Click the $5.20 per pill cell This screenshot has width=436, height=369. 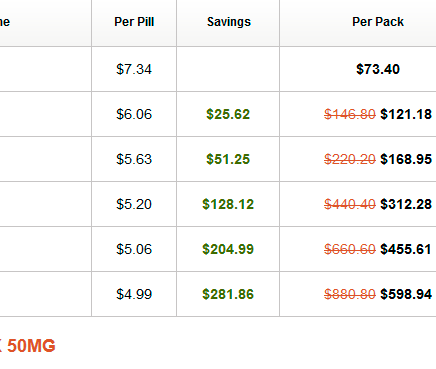[x=134, y=204]
